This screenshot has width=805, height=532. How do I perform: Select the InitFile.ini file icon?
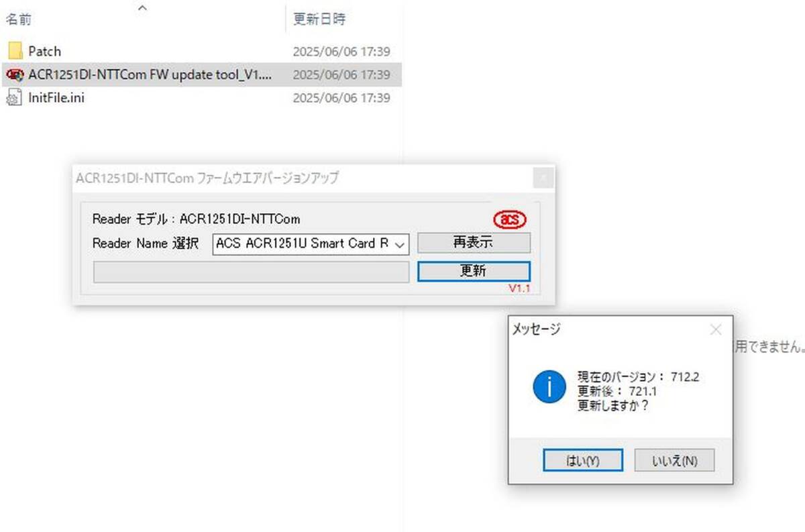14,98
